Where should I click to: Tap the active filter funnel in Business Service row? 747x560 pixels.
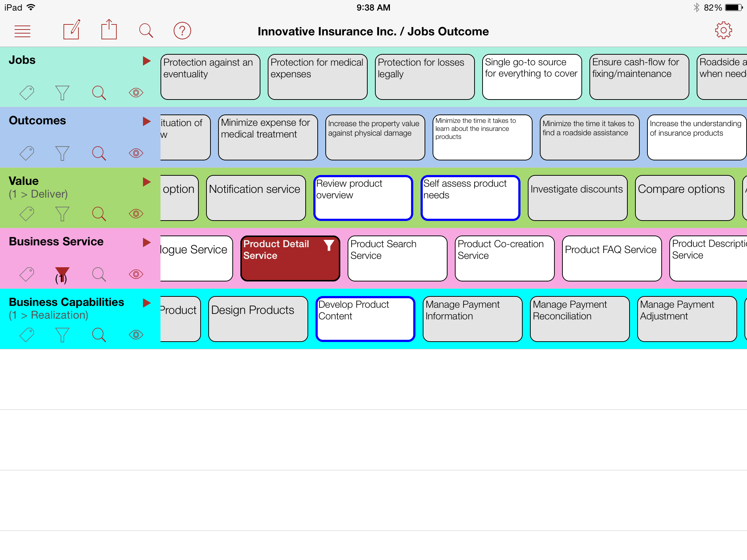pyautogui.click(x=62, y=275)
